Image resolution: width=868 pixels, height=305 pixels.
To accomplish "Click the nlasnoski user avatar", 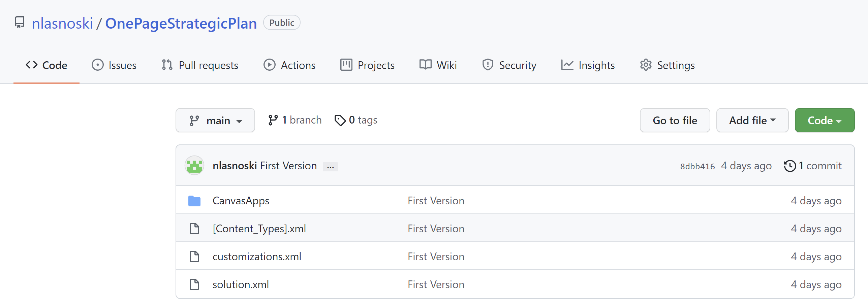I will 194,166.
